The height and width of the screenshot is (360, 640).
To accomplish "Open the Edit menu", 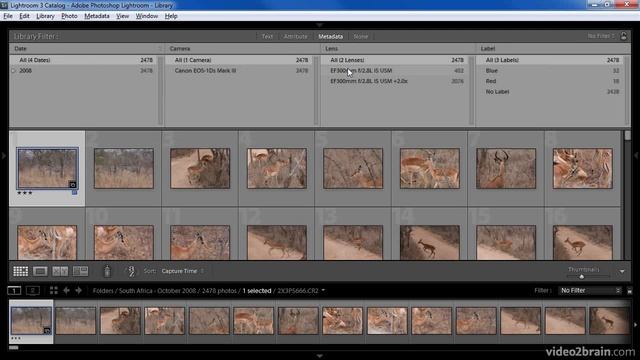I will tap(24, 16).
